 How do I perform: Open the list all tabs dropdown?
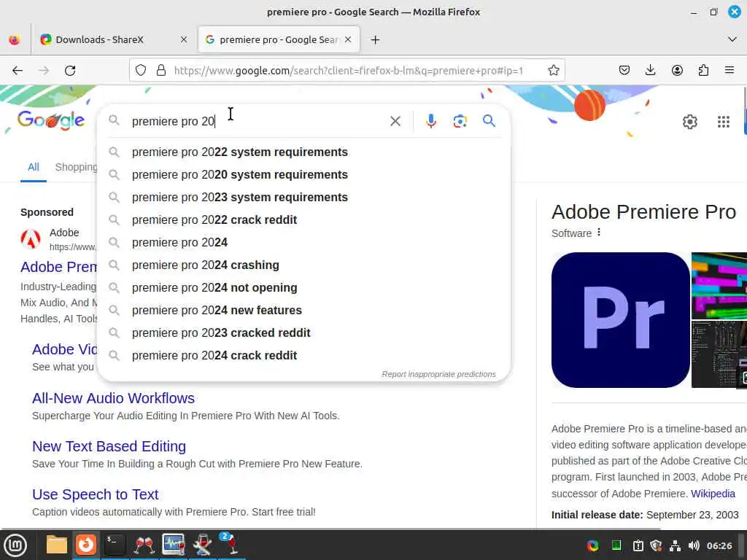pyautogui.click(x=732, y=39)
